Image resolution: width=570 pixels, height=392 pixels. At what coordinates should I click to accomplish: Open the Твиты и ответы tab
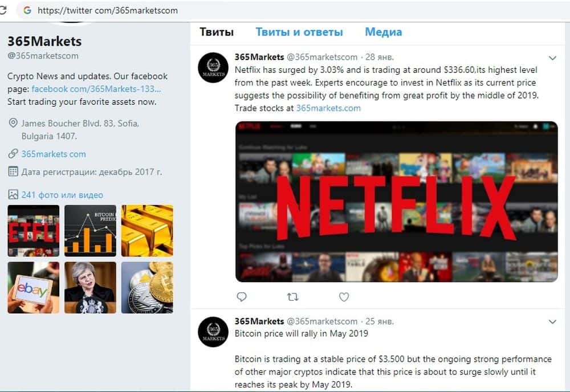pyautogui.click(x=299, y=32)
